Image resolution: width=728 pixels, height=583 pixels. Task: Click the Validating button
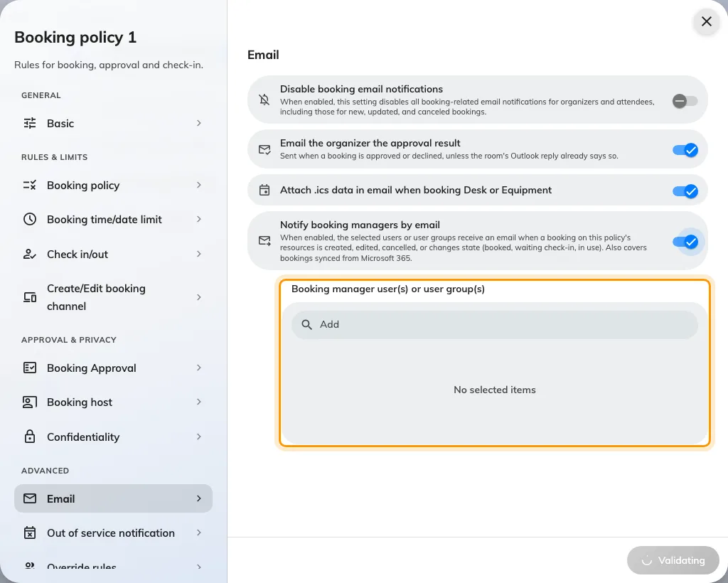tap(673, 560)
